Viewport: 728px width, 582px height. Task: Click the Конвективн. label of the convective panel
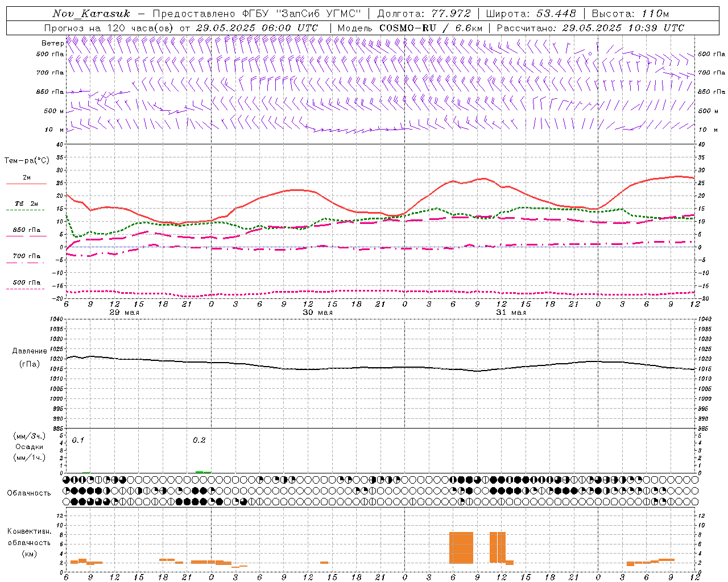pyautogui.click(x=29, y=531)
